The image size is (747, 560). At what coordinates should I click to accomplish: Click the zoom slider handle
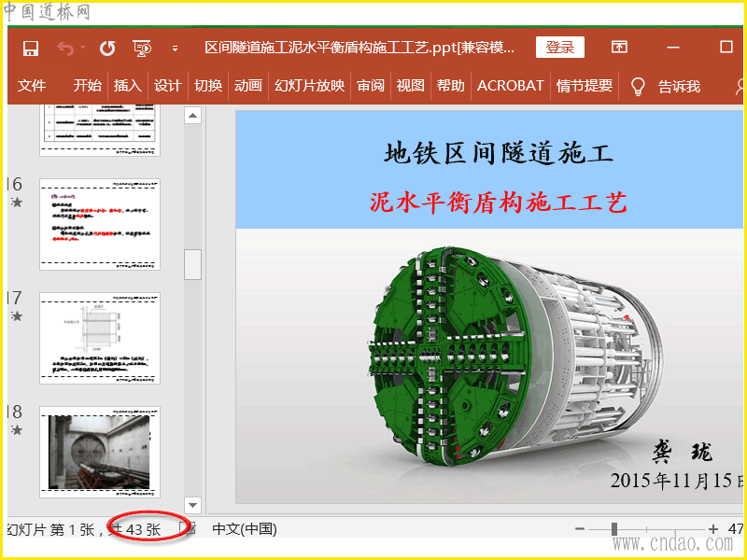point(614,528)
